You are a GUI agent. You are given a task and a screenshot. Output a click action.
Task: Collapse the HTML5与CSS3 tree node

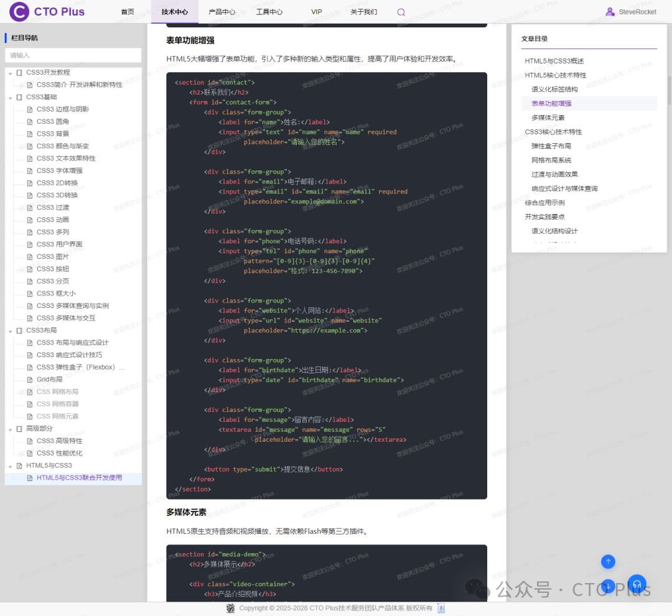11,466
